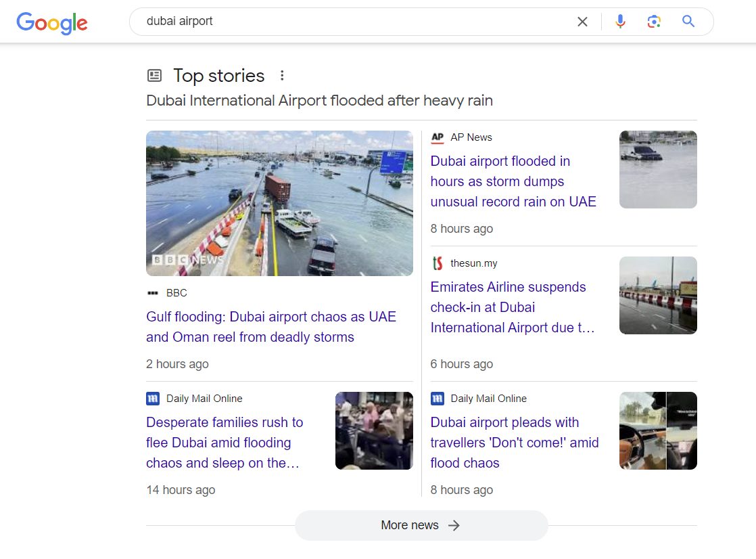Click the More news button

(x=421, y=525)
